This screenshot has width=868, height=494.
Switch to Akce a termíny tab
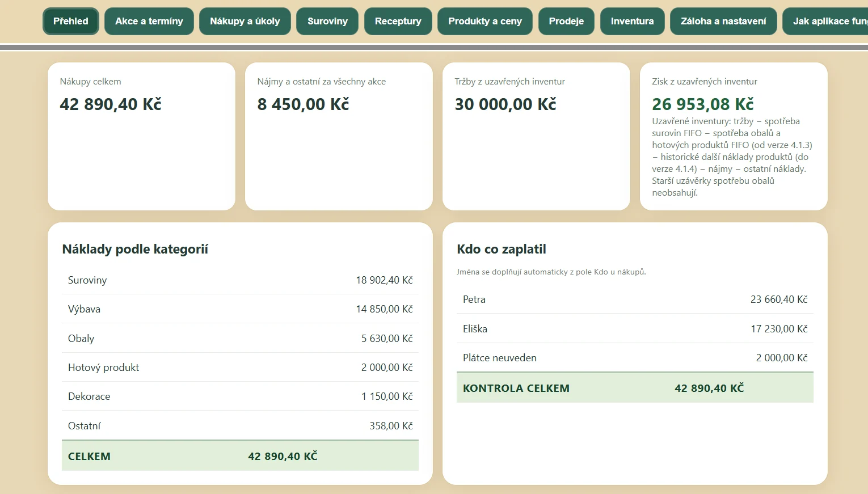click(x=149, y=22)
